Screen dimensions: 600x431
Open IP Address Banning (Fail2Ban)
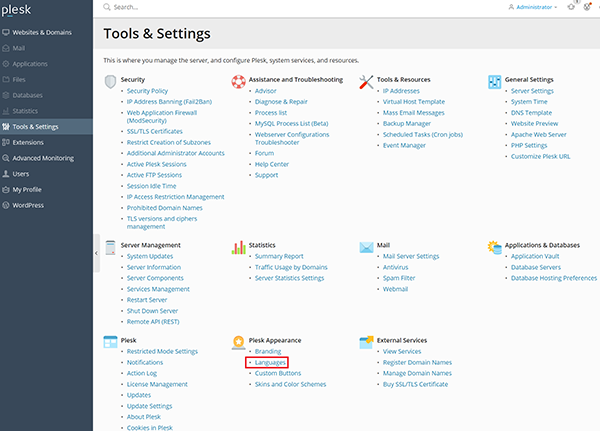point(169,101)
